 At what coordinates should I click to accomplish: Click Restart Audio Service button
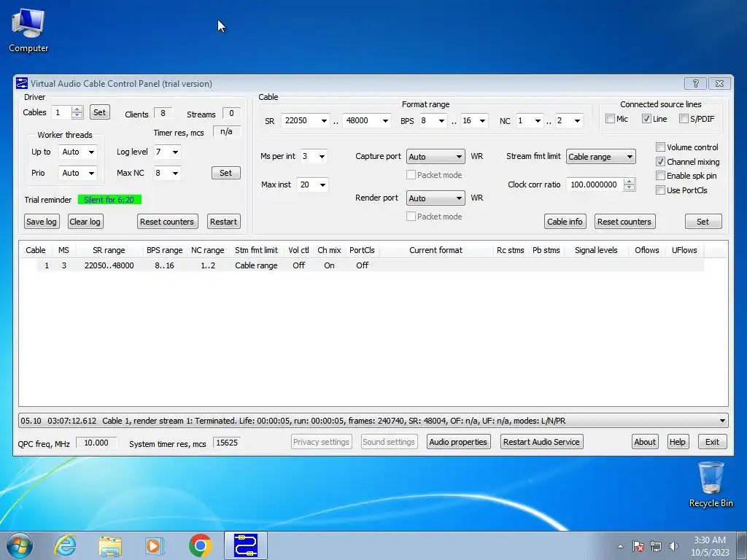(x=542, y=442)
